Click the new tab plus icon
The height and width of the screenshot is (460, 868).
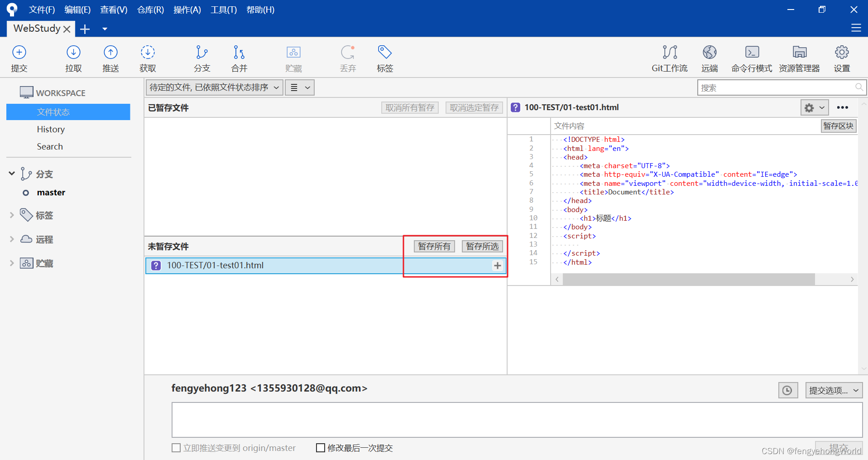click(x=85, y=29)
